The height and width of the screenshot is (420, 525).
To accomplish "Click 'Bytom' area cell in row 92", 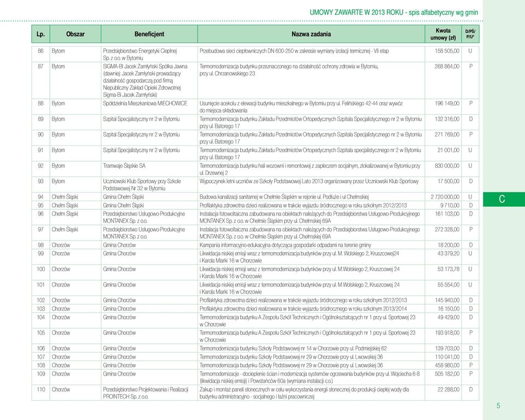I will click(x=75, y=169).
